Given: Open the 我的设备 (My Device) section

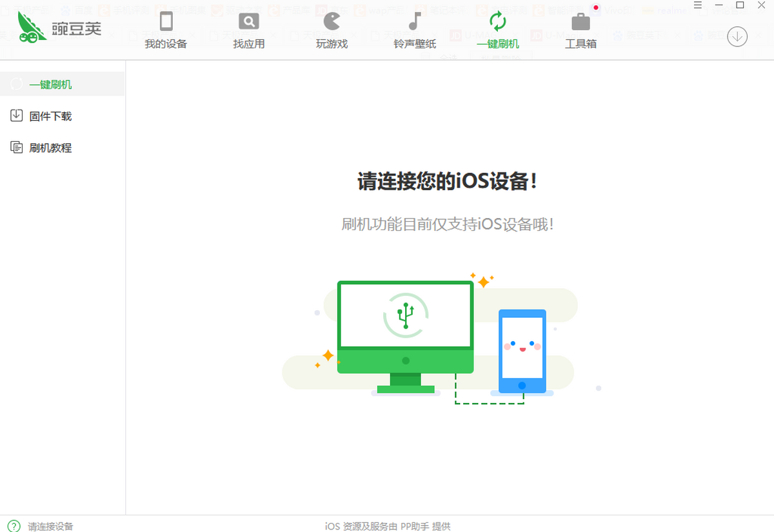Looking at the screenshot, I should (x=166, y=30).
